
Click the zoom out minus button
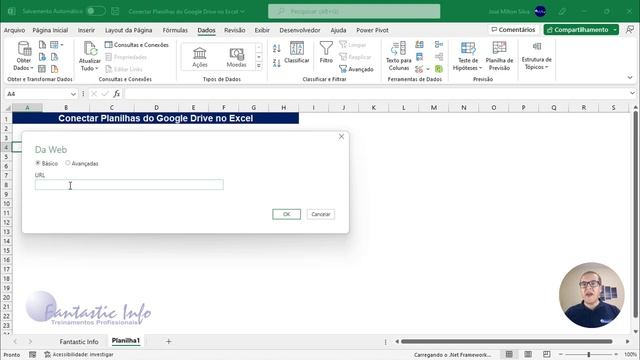pyautogui.click(x=561, y=354)
